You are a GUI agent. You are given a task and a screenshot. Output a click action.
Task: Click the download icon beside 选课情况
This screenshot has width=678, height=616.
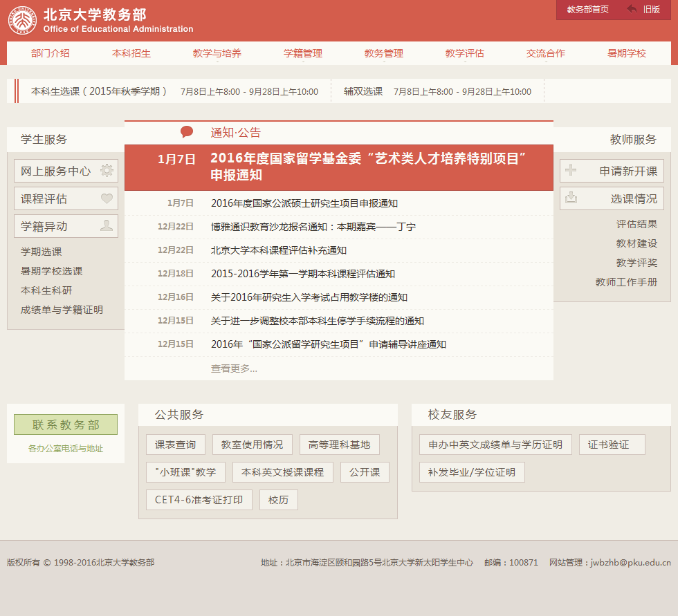[571, 198]
